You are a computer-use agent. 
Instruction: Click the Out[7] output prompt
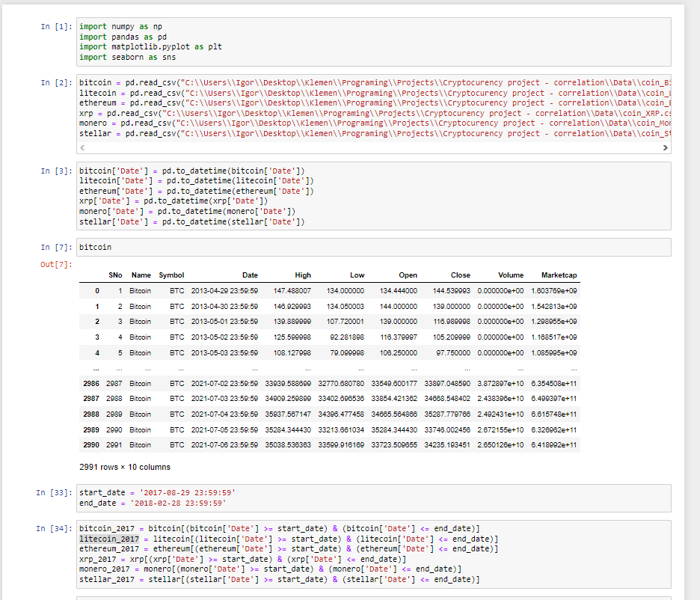(58, 264)
